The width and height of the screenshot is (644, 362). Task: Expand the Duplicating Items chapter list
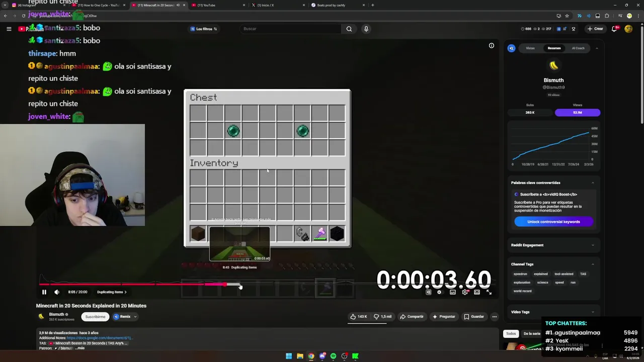coord(112,292)
